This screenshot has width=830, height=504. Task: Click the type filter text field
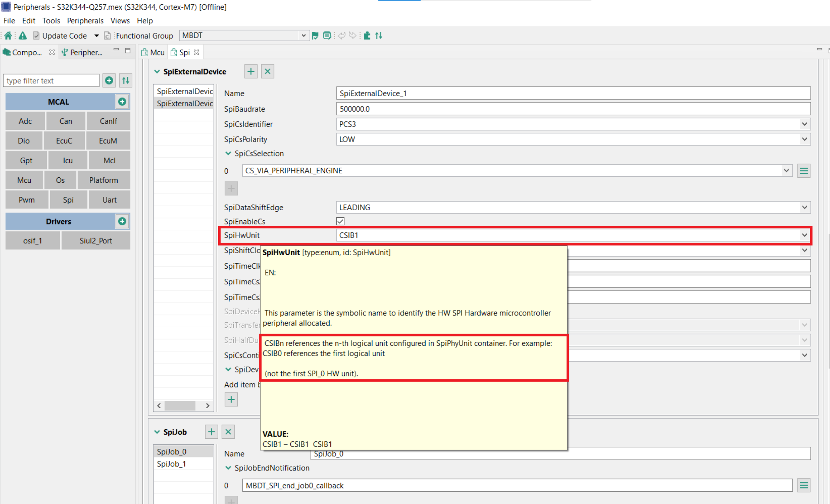click(x=51, y=80)
